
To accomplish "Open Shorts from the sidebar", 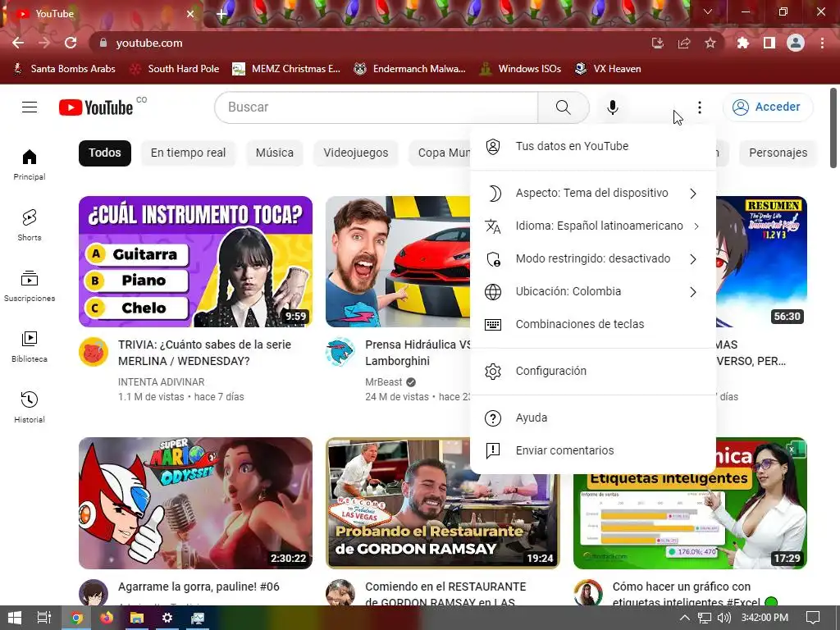I will coord(30,225).
